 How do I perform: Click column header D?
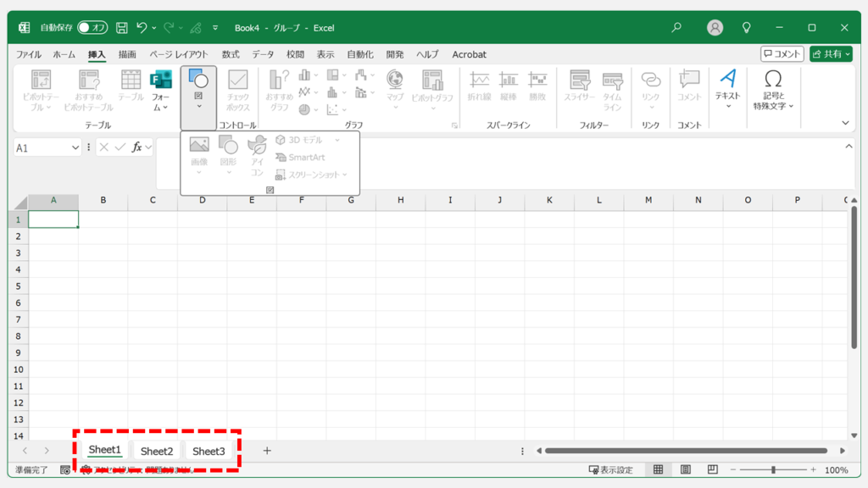tap(202, 200)
